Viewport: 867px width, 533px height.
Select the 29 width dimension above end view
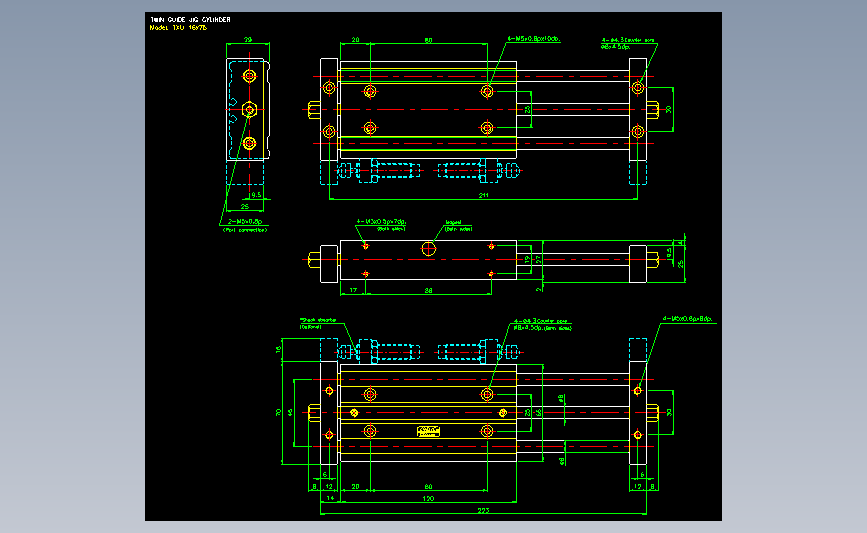pos(248,40)
